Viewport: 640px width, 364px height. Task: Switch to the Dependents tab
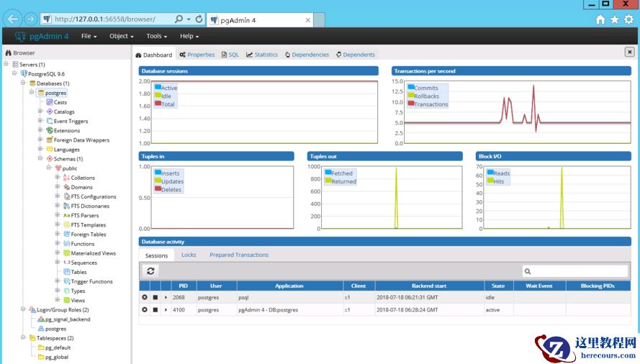[356, 55]
